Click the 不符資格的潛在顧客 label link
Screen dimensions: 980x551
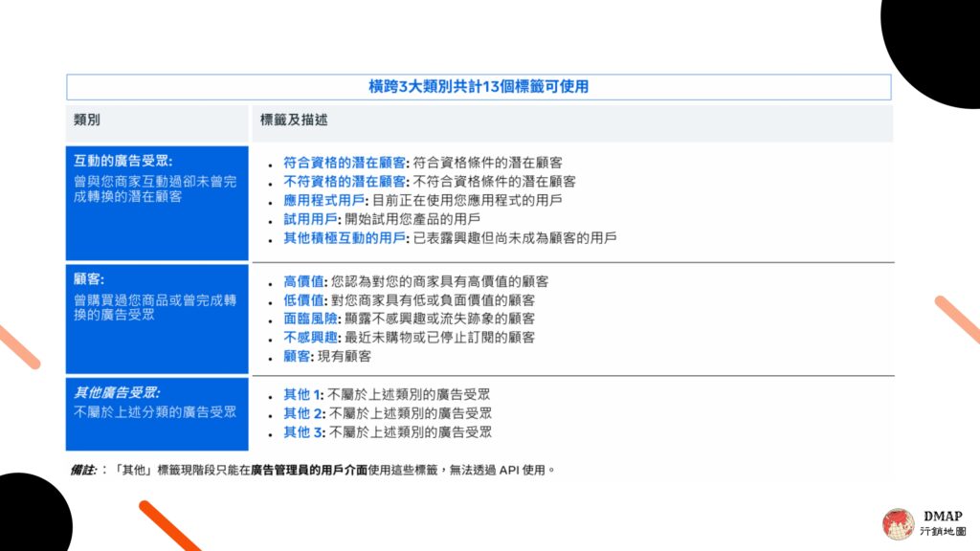pyautogui.click(x=345, y=182)
